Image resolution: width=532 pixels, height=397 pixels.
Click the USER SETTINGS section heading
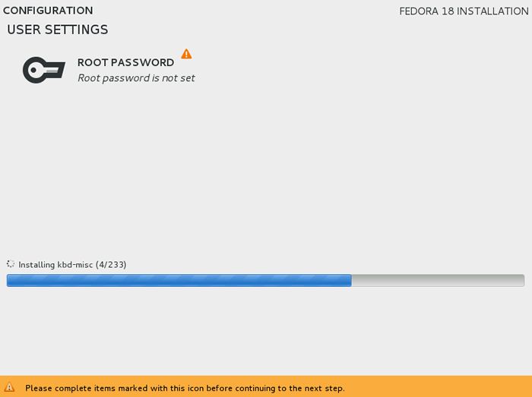(x=58, y=30)
